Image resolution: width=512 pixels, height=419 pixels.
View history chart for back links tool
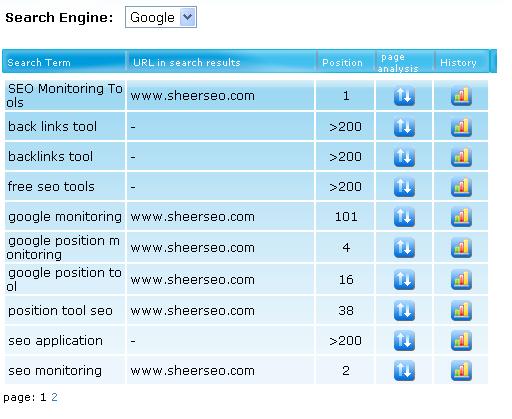pos(461,127)
